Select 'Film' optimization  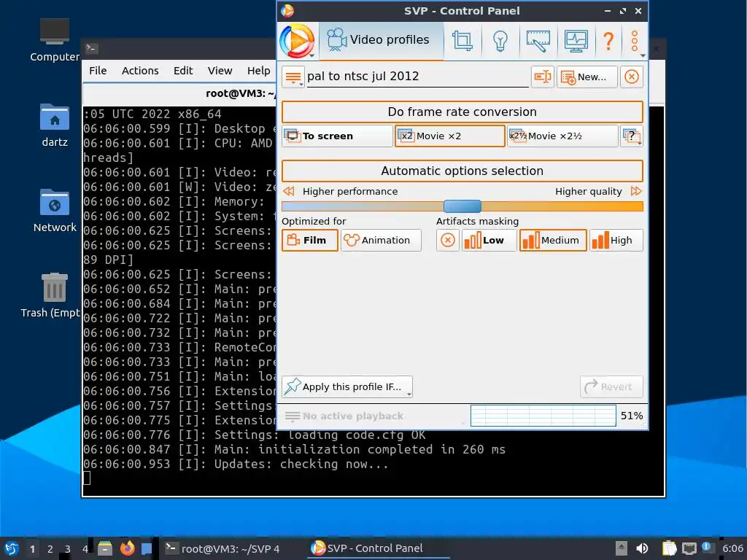point(309,241)
